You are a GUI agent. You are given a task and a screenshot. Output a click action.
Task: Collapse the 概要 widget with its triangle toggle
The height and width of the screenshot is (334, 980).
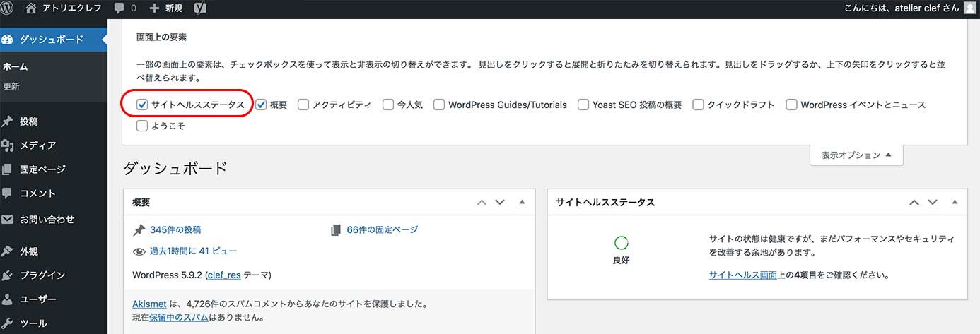[522, 202]
